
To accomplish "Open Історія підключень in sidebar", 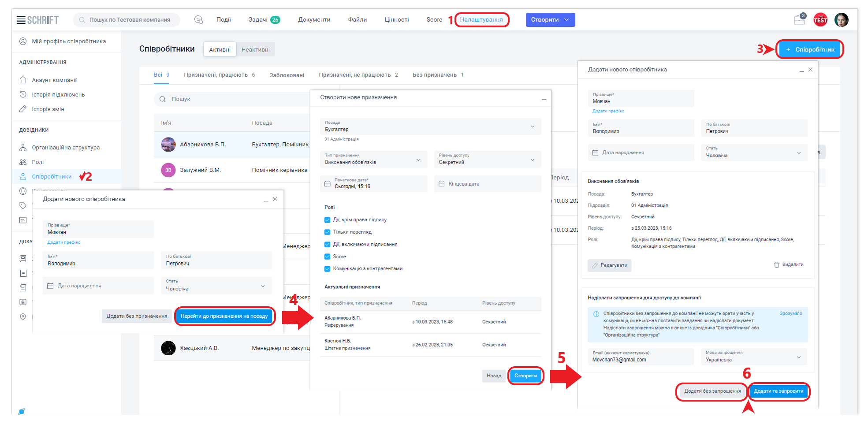I will [58, 95].
